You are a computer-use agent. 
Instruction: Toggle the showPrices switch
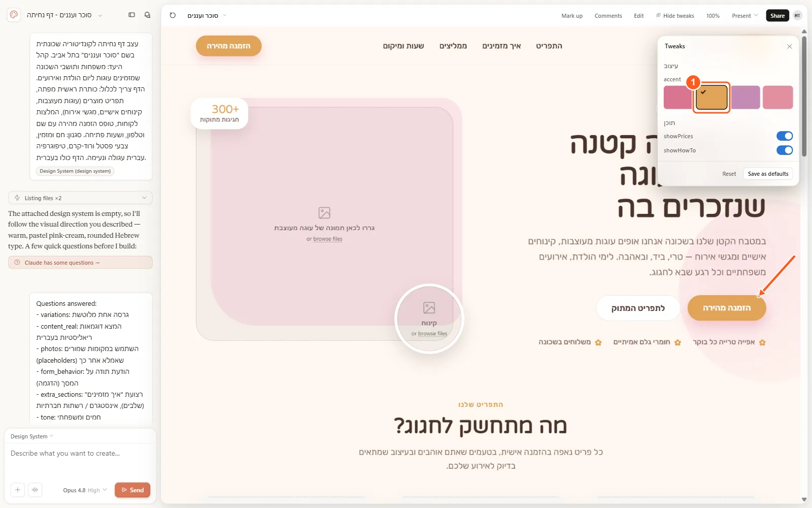(x=785, y=136)
